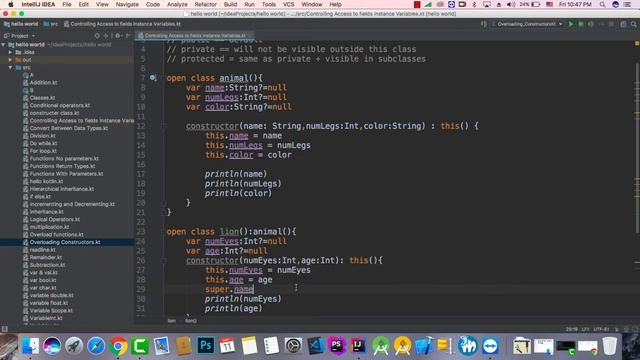Select Inheritance.kt in project tree
The width and height of the screenshot is (640, 360).
click(47, 212)
